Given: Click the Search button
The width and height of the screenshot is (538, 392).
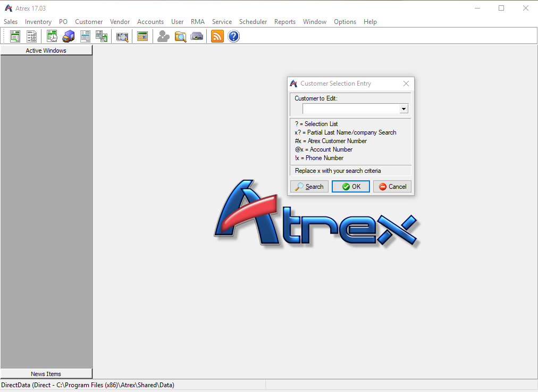Looking at the screenshot, I should 309,186.
